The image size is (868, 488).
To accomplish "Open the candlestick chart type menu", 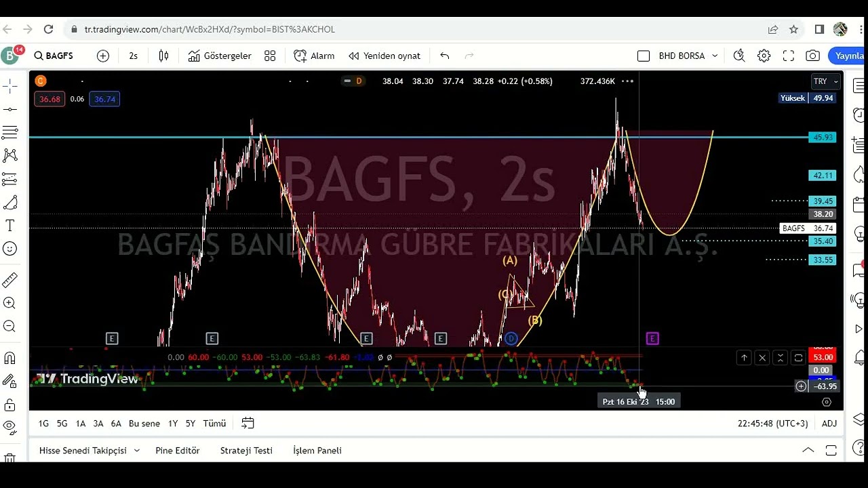I will tap(163, 56).
